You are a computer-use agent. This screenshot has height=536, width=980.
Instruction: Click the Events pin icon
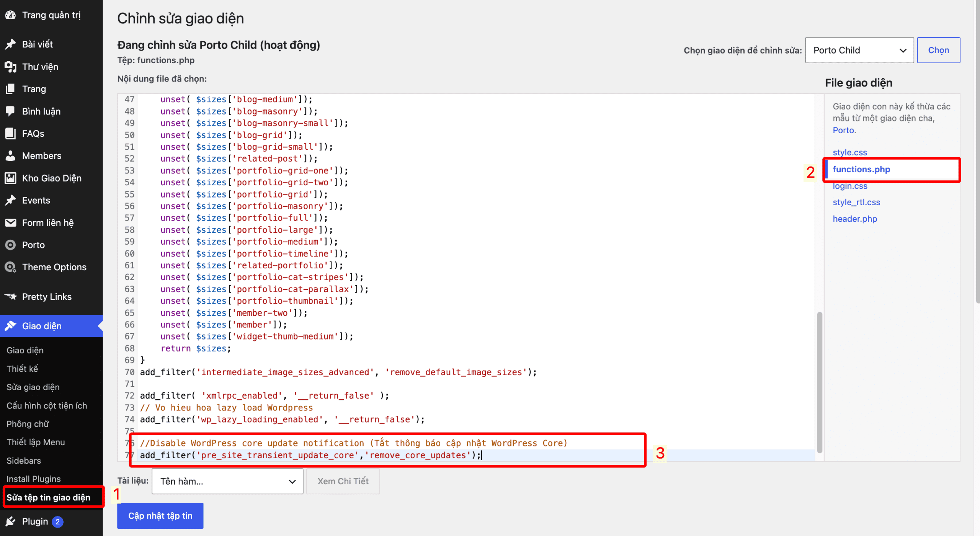tap(10, 200)
